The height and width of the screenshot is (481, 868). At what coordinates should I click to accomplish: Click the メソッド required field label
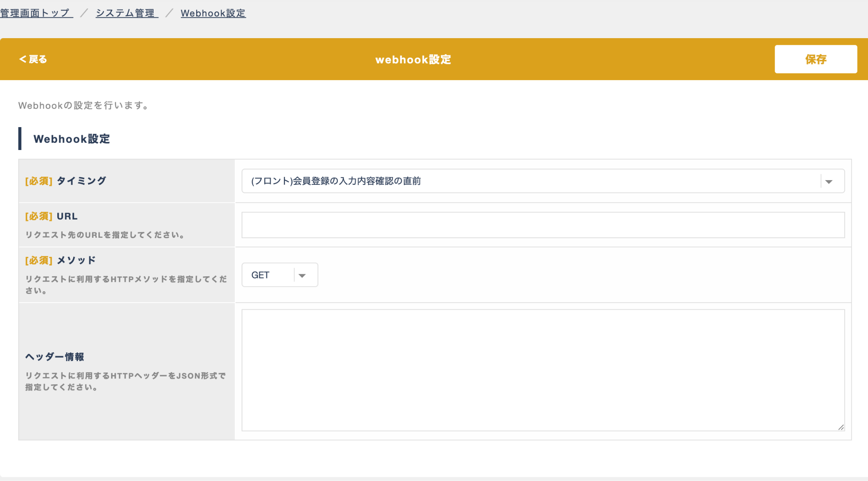point(76,260)
